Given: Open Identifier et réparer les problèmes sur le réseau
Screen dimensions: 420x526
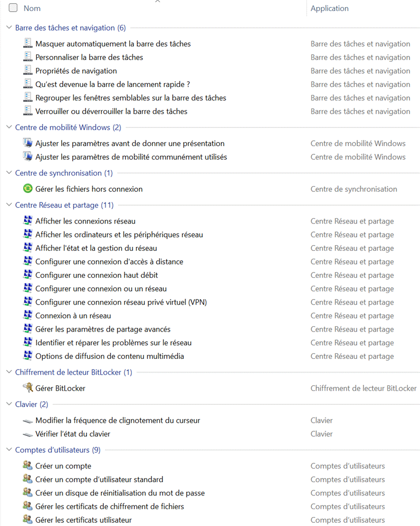Looking at the screenshot, I should coord(114,343).
